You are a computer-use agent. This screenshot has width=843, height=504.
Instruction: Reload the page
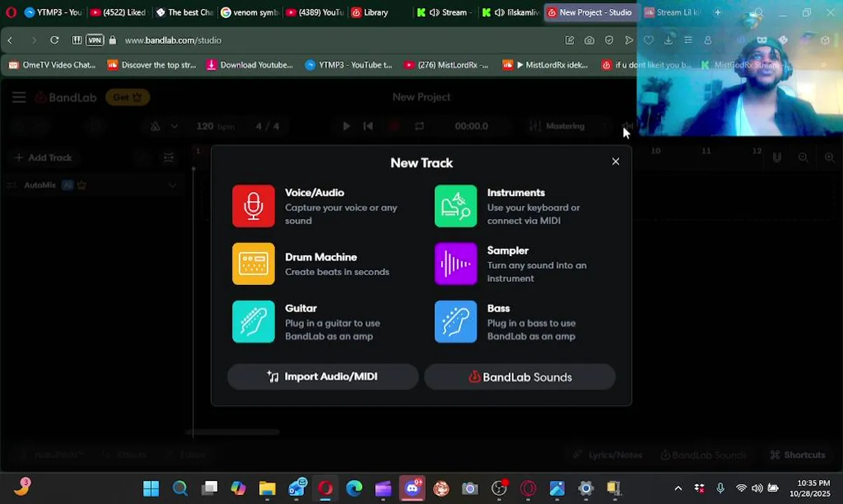pos(54,40)
